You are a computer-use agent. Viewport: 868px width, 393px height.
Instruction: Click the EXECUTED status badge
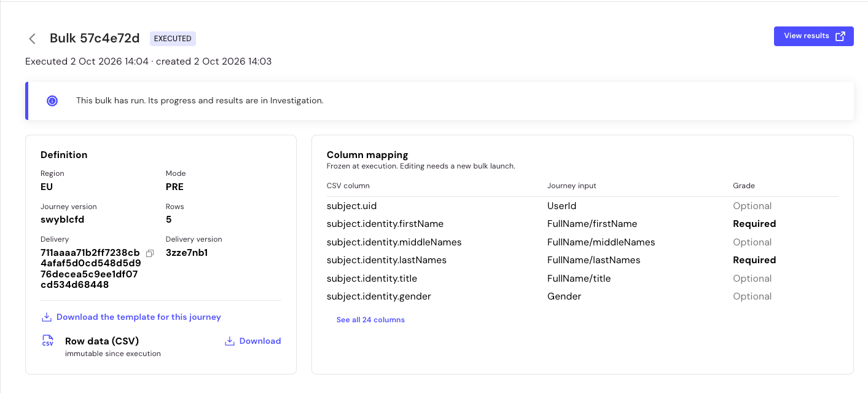click(x=173, y=39)
